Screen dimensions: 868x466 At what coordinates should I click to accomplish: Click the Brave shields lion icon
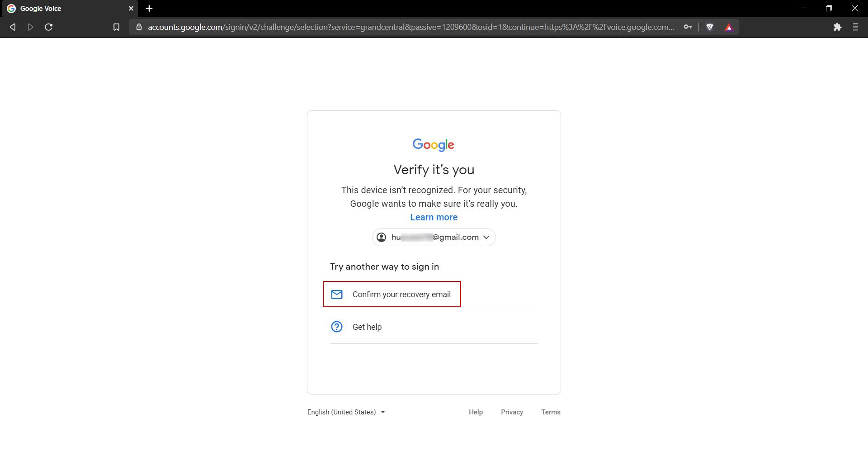[x=710, y=27]
